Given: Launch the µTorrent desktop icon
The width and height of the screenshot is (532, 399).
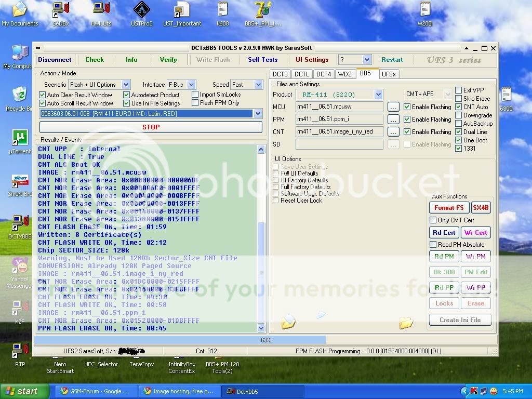Looking at the screenshot, I should 20,142.
